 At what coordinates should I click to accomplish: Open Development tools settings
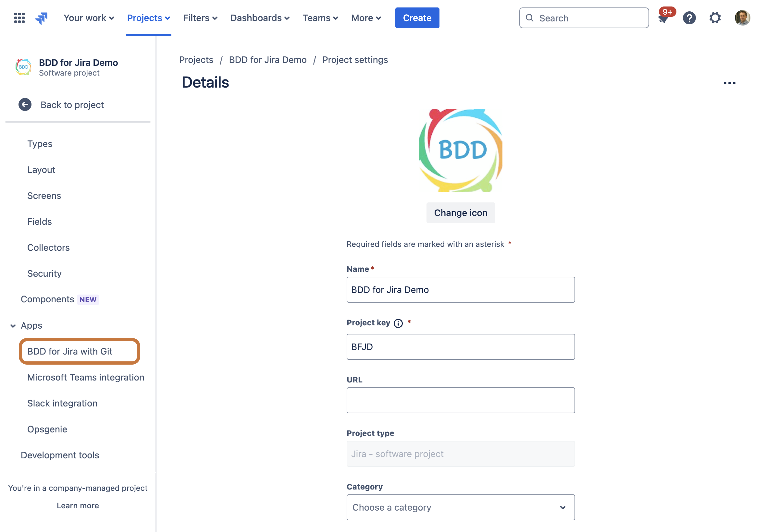[x=60, y=455]
